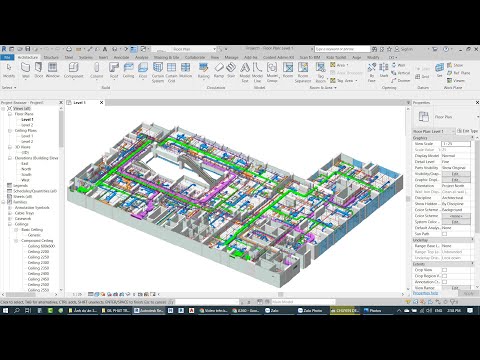Screen dimensions: 480x360
Task: Open the Select panel dropdown
Action: pyautogui.click(x=9, y=88)
